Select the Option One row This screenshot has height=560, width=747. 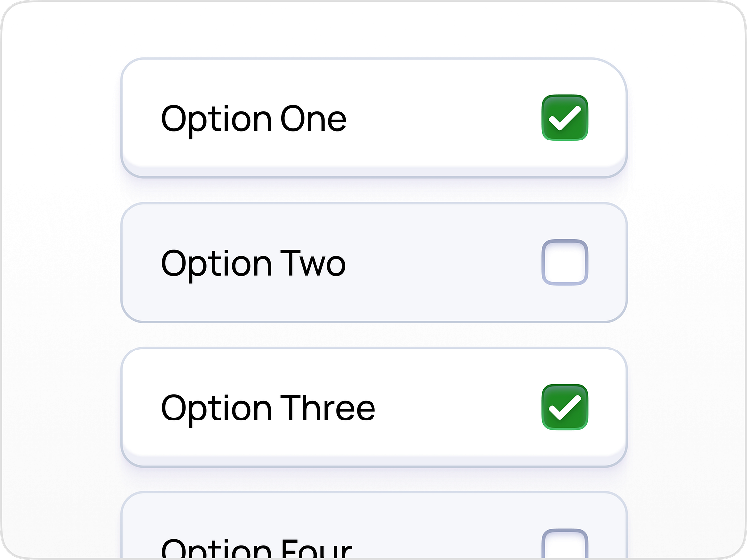pyautogui.click(x=373, y=118)
